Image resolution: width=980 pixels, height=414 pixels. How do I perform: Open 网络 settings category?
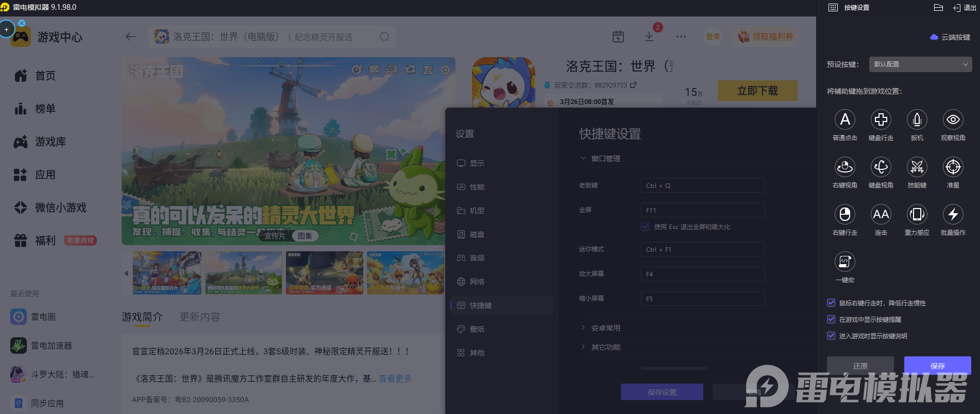tap(502, 282)
